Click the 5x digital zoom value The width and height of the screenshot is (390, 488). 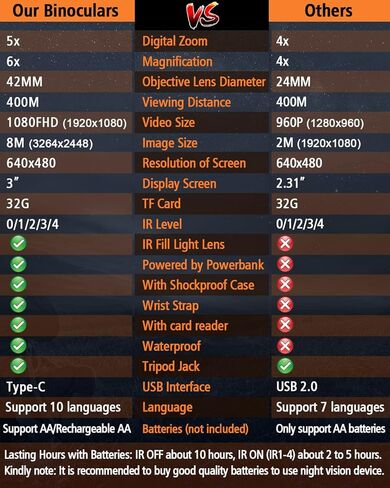tap(13, 41)
